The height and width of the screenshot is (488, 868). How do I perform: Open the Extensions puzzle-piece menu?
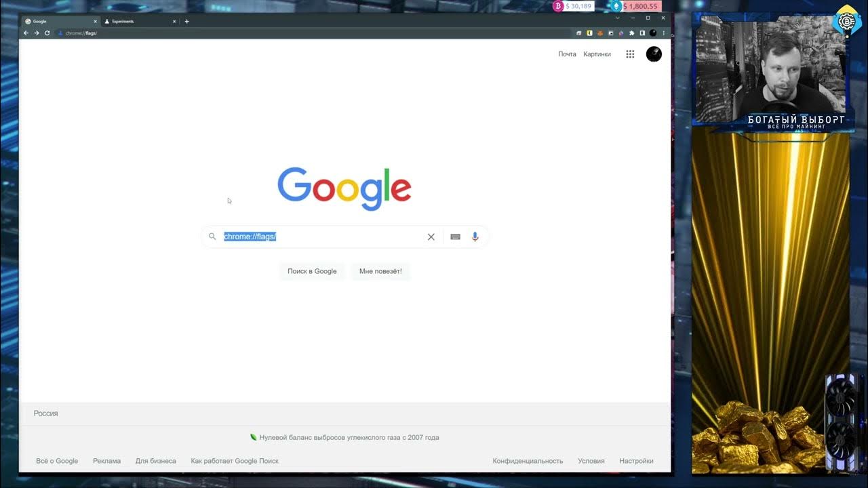coord(632,33)
